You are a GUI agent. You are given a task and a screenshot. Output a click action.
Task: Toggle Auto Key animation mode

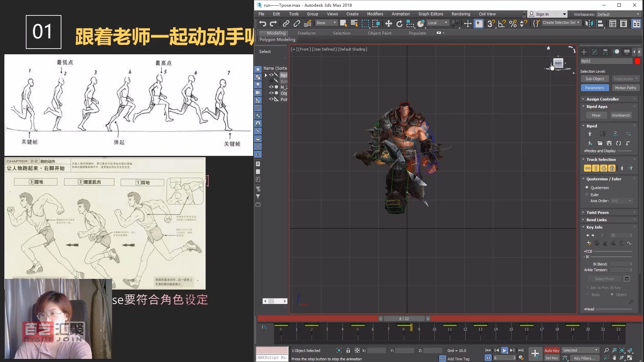[552, 350]
